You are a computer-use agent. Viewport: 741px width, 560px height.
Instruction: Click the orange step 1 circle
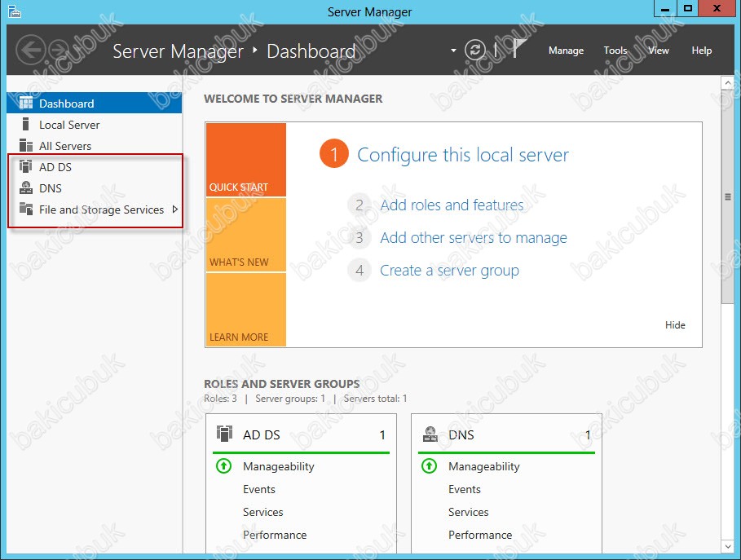point(333,154)
